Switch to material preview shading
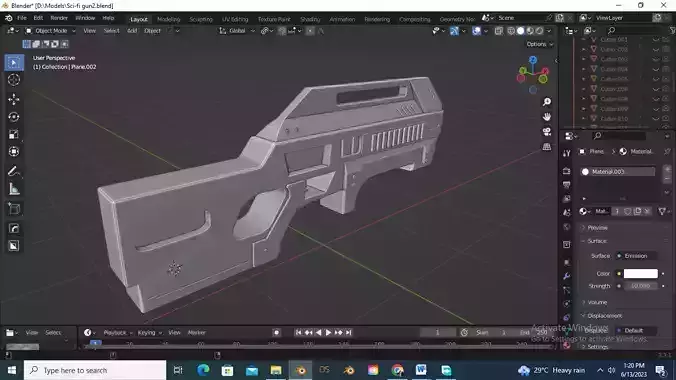The image size is (676, 380). 530,31
